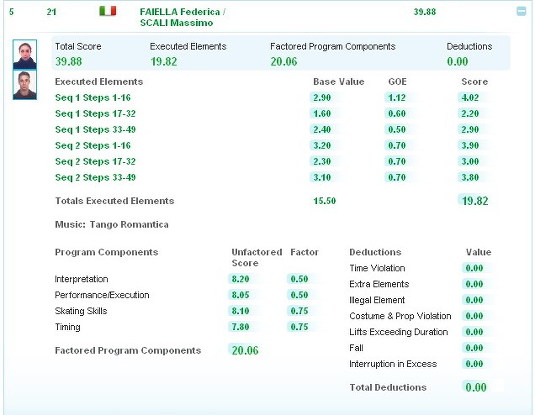Click the Time Violation deduction value

click(474, 268)
